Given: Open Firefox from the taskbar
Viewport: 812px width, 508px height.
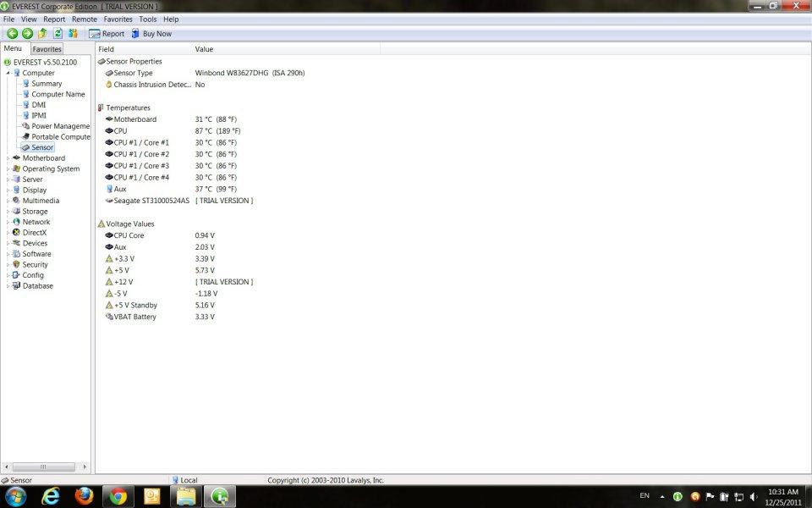Looking at the screenshot, I should click(84, 497).
